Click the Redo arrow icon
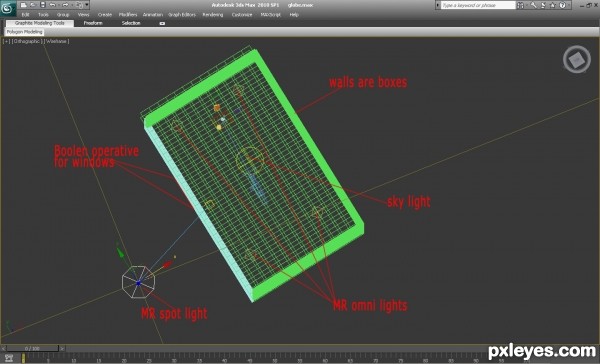 [65, 5]
